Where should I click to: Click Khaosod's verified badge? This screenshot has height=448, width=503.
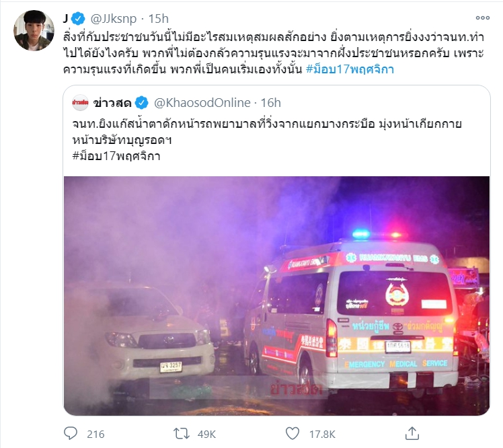(142, 103)
